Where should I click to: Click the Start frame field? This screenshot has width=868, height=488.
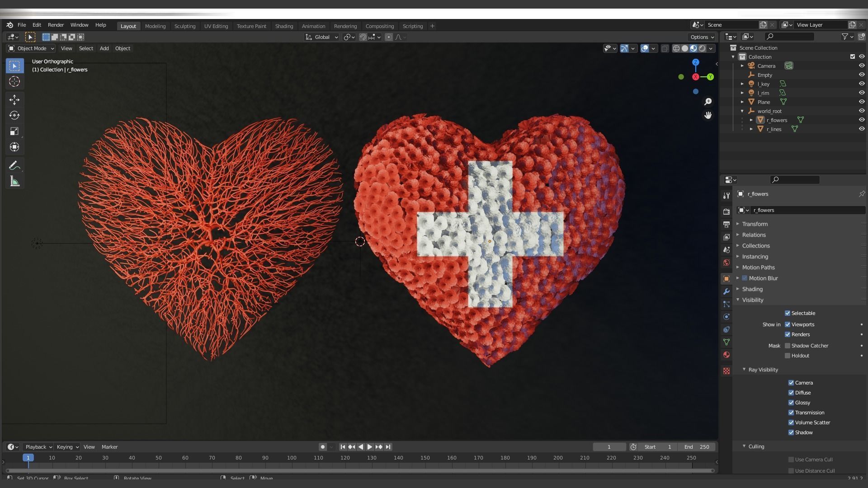click(x=658, y=447)
